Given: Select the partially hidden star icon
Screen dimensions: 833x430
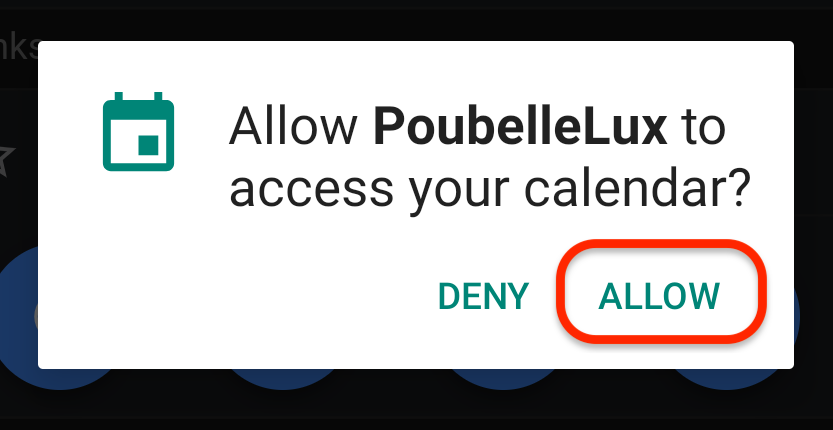Looking at the screenshot, I should pyautogui.click(x=5, y=162).
